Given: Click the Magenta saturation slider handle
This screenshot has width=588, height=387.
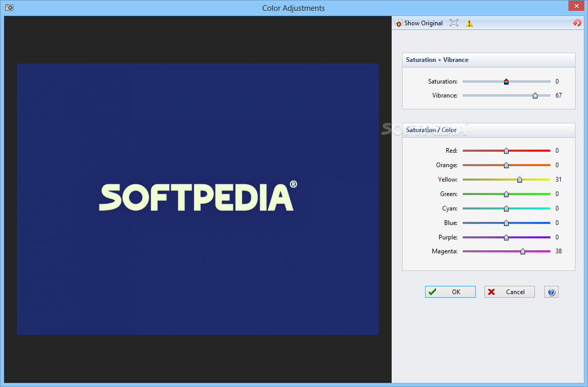Looking at the screenshot, I should point(523,251).
